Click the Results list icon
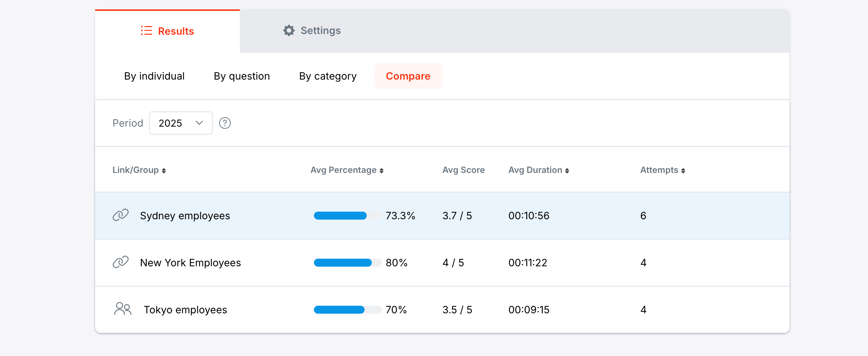 point(146,31)
